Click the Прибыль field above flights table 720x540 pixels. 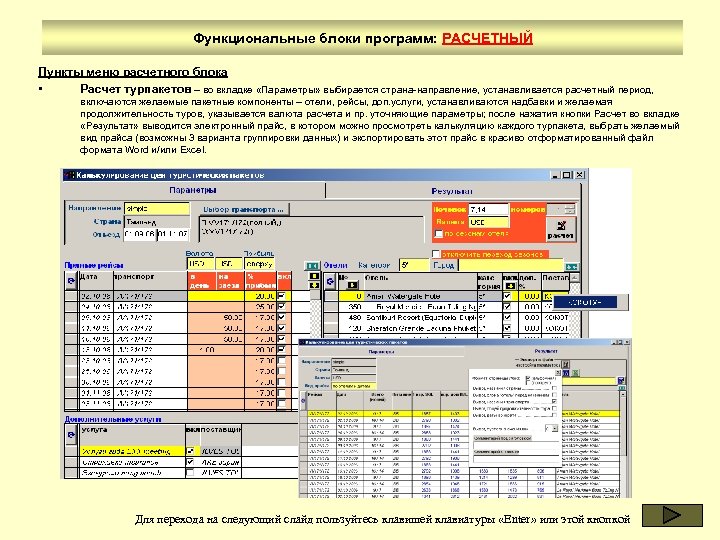coord(259,264)
